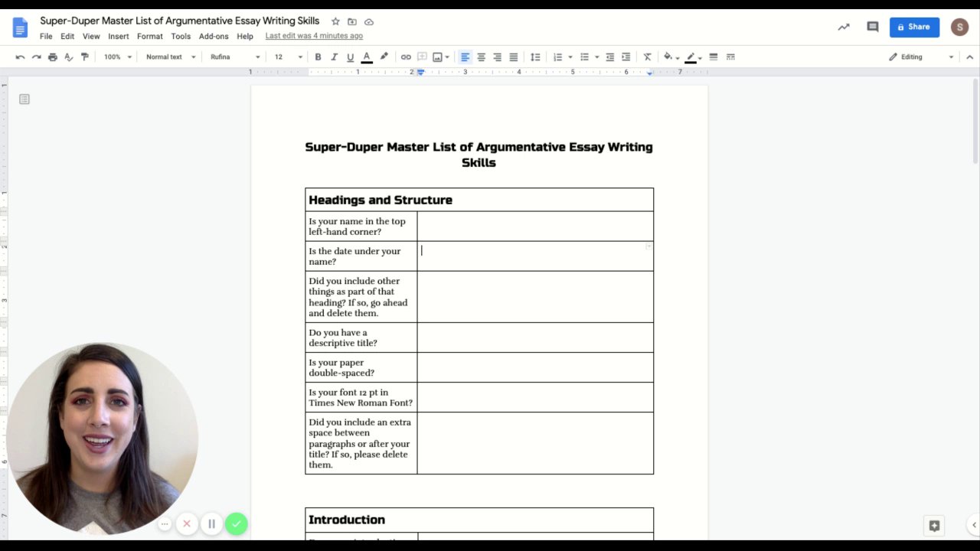Open the Insert menu
The image size is (980, 551).
pos(119,36)
